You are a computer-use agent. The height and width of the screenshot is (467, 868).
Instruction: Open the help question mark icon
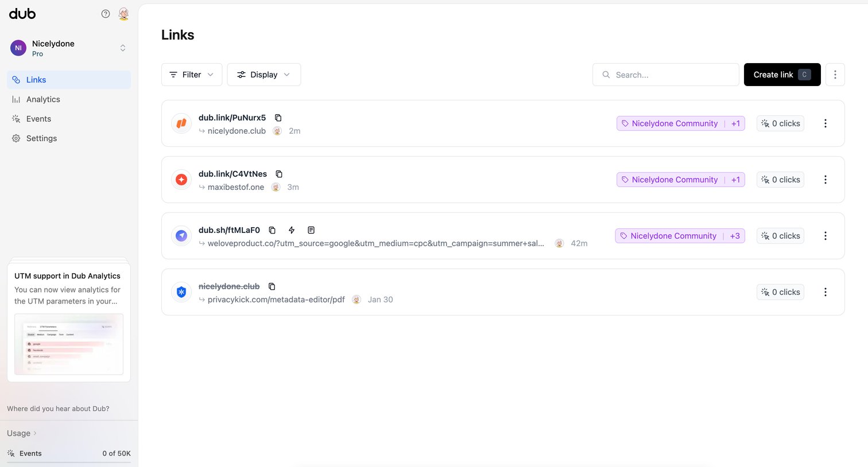click(106, 14)
